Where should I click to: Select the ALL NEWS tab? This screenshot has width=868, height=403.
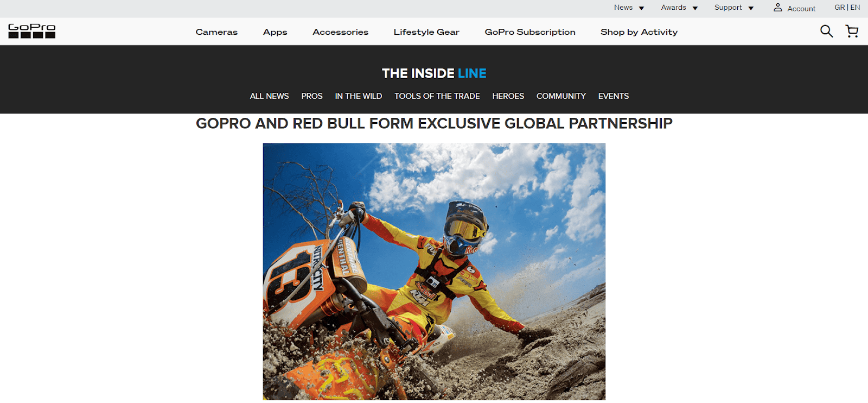point(269,96)
